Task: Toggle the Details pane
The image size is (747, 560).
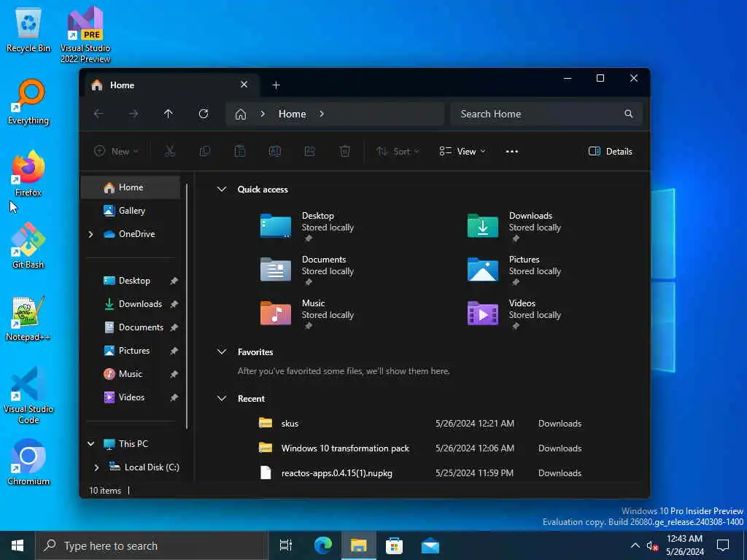Action: pos(611,152)
